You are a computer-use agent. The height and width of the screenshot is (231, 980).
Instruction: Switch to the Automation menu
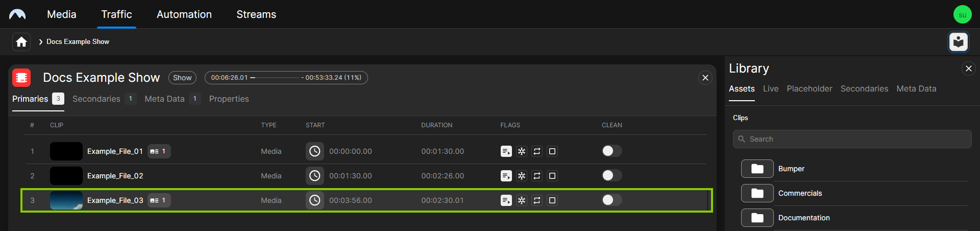pos(184,14)
